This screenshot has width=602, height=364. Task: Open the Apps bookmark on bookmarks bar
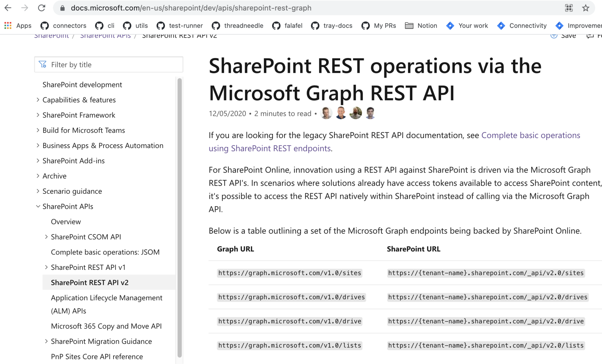(23, 26)
